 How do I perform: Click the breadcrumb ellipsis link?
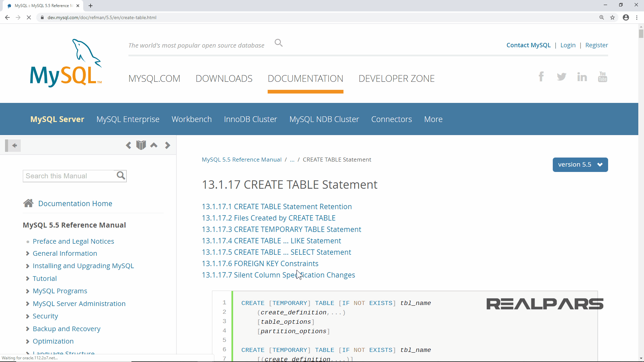click(292, 160)
